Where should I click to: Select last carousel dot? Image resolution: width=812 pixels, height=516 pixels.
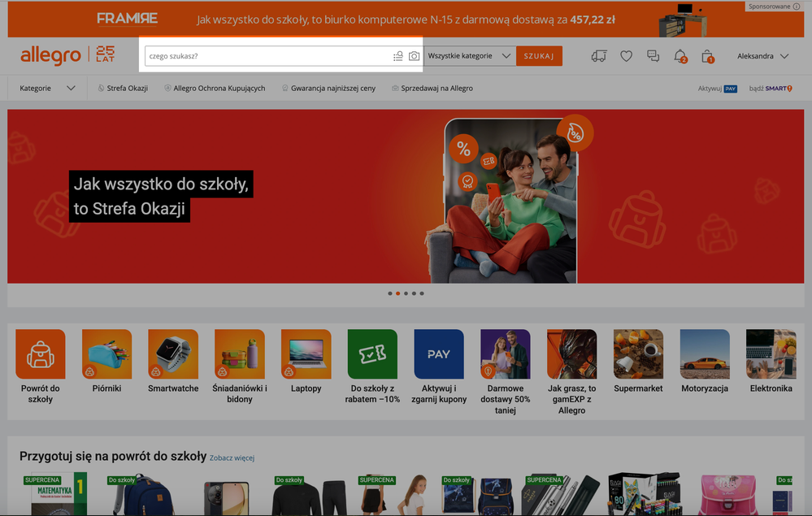[422, 293]
